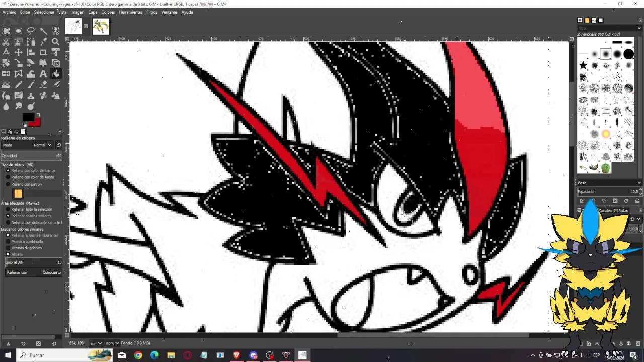
Task: Select the Pencil tool
Action: (19, 84)
